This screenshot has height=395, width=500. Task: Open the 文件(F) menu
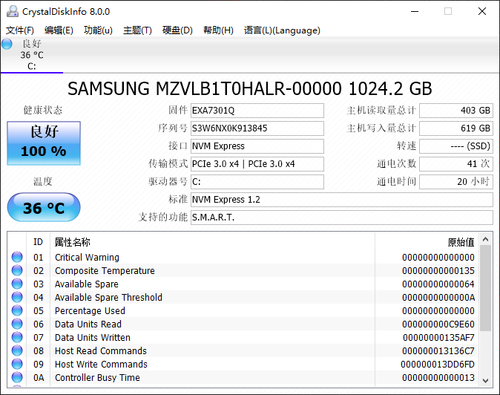(x=20, y=30)
